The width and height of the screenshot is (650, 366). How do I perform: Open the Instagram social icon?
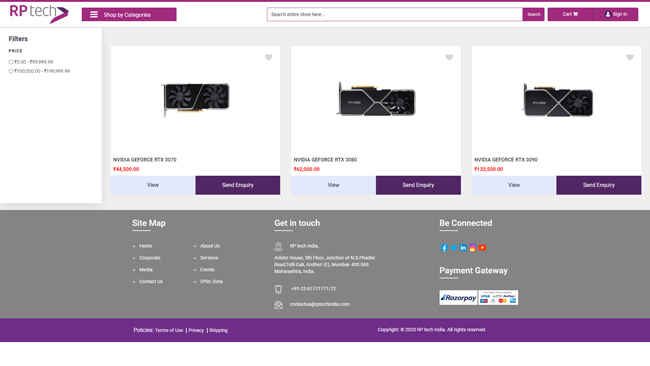(x=473, y=247)
